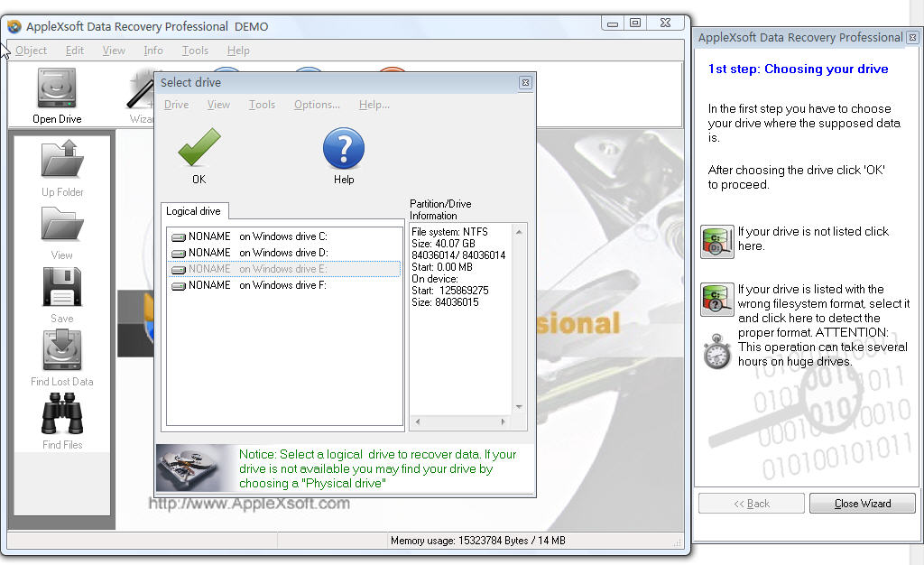Maximize the main AppleXsoft window
Viewport: 924px width, 565px height.
(x=635, y=23)
